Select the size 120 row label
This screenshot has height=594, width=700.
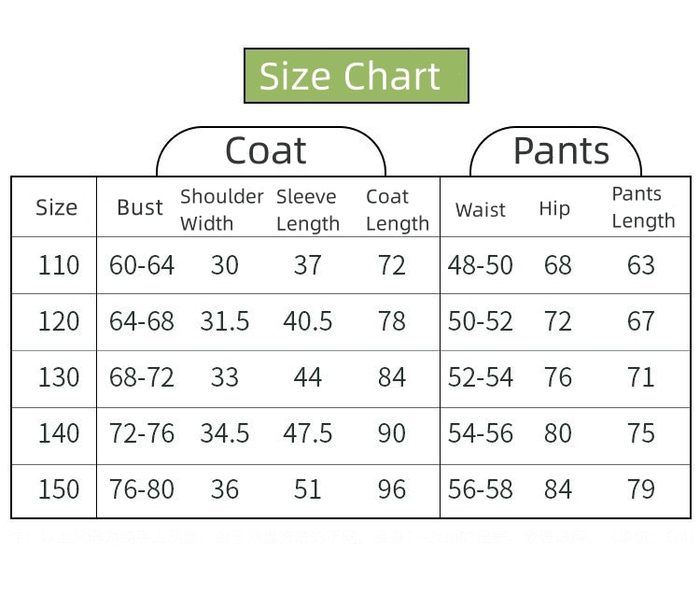point(59,321)
